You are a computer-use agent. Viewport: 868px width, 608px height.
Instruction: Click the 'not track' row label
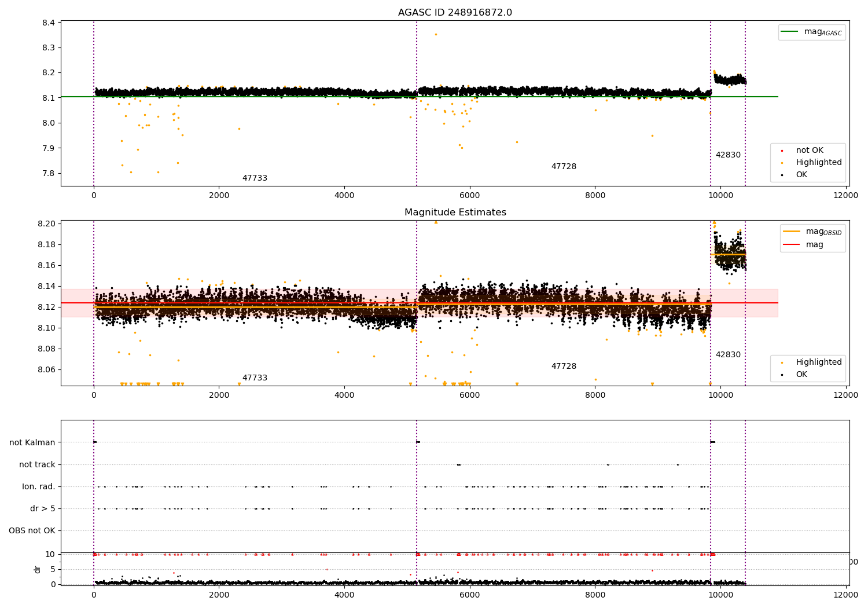(37, 465)
